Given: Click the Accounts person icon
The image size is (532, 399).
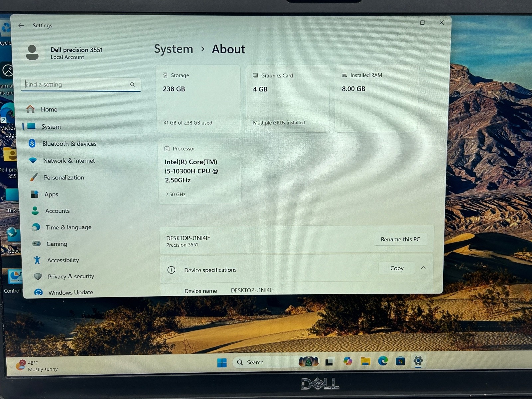Looking at the screenshot, I should coord(35,210).
